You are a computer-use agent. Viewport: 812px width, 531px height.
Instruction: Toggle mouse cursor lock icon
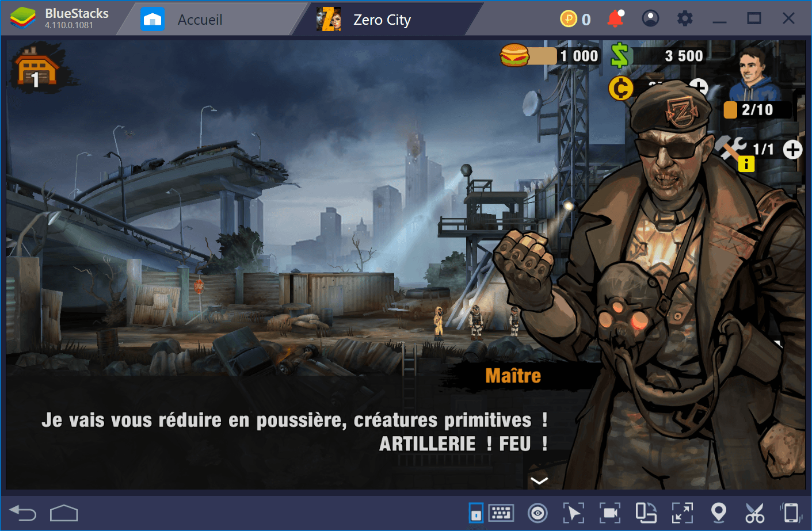pyautogui.click(x=573, y=513)
